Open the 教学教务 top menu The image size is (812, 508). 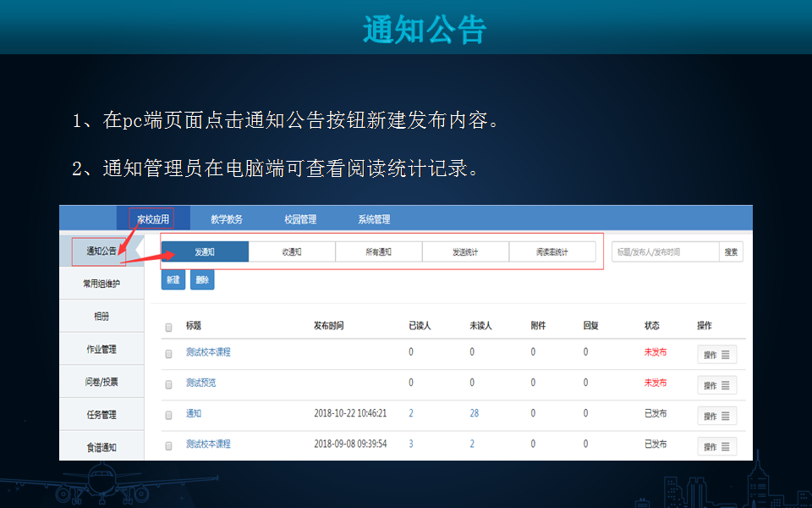(227, 219)
